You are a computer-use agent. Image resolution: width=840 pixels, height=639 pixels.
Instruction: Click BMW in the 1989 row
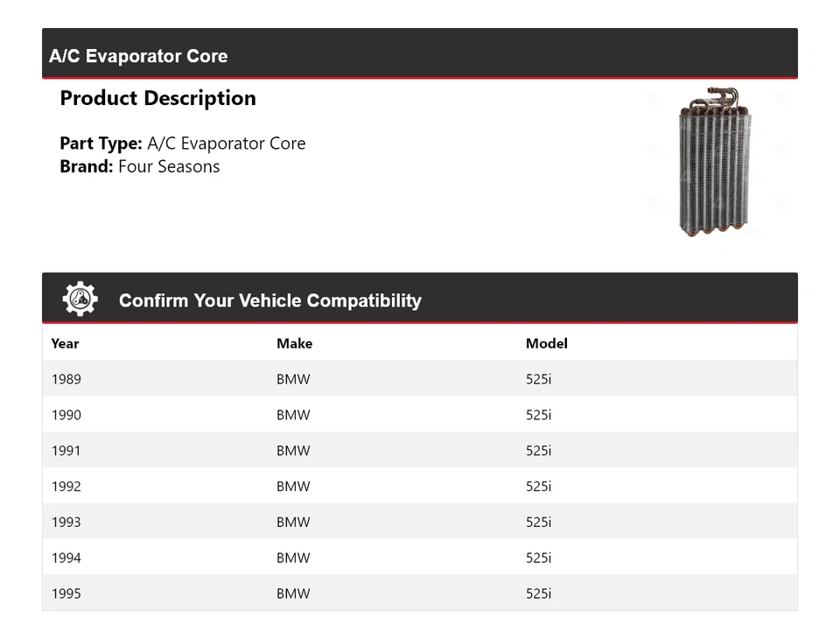pos(293,379)
